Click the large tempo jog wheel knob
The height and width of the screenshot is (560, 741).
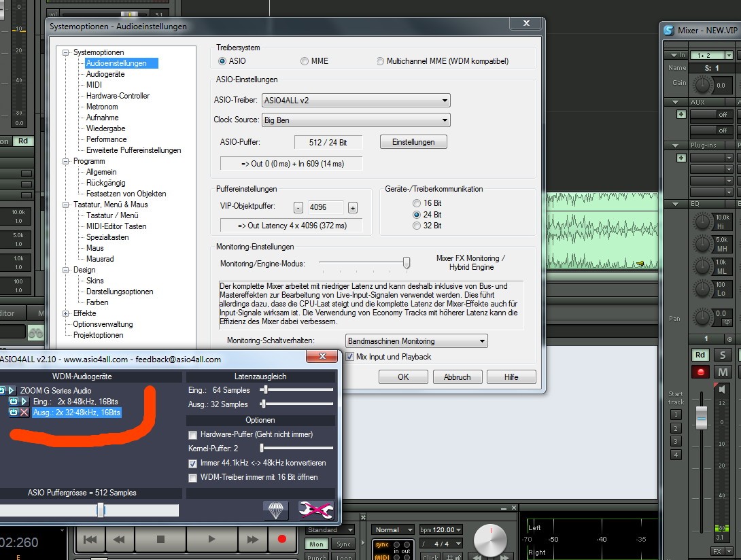coord(490,540)
